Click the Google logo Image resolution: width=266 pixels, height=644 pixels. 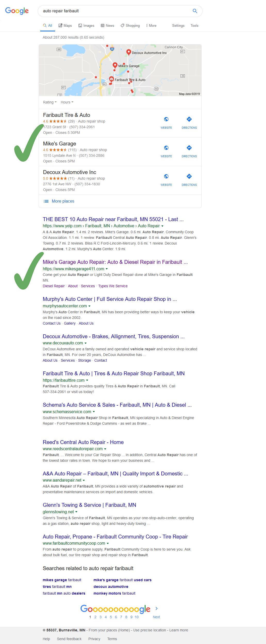coord(17,11)
